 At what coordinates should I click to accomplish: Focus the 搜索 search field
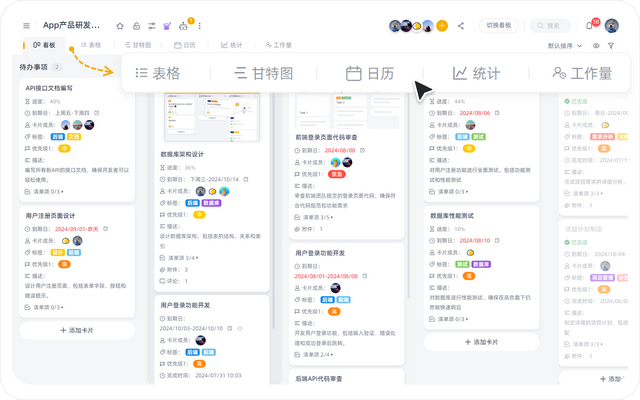pos(550,25)
